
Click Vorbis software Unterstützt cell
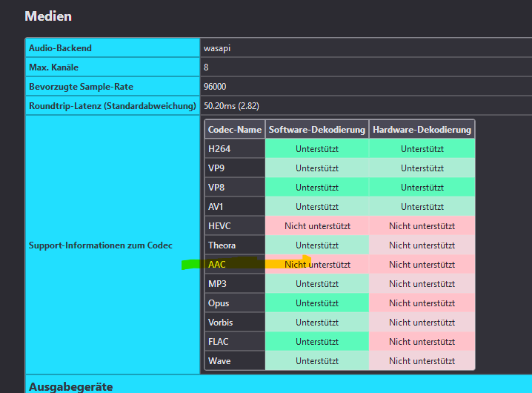317,323
